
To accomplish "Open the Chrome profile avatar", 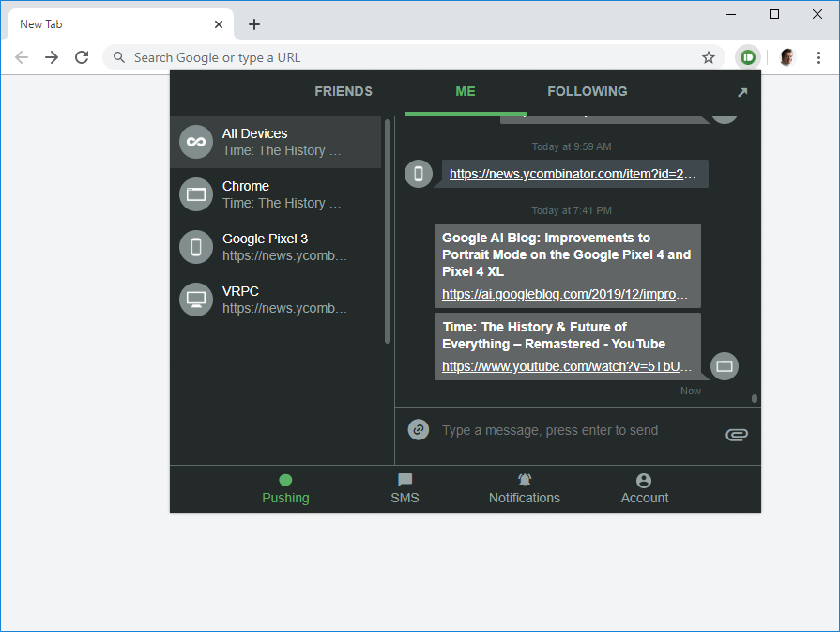I will point(787,57).
